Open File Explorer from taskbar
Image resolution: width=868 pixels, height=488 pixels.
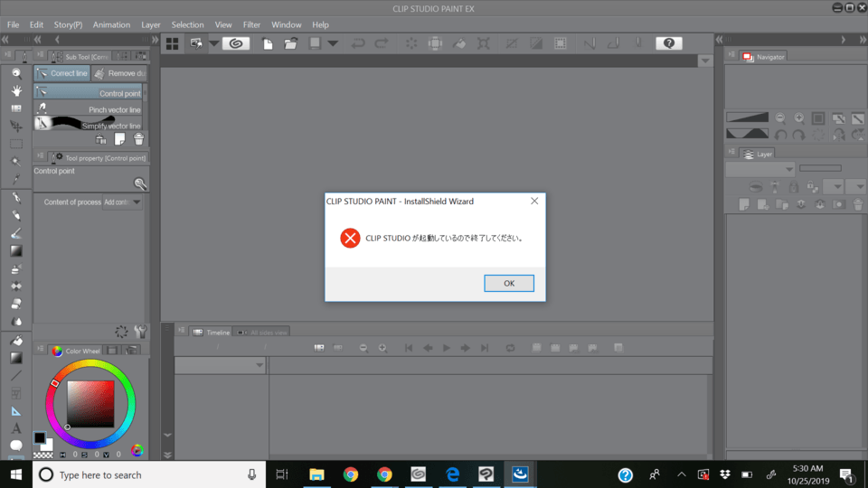pyautogui.click(x=316, y=474)
